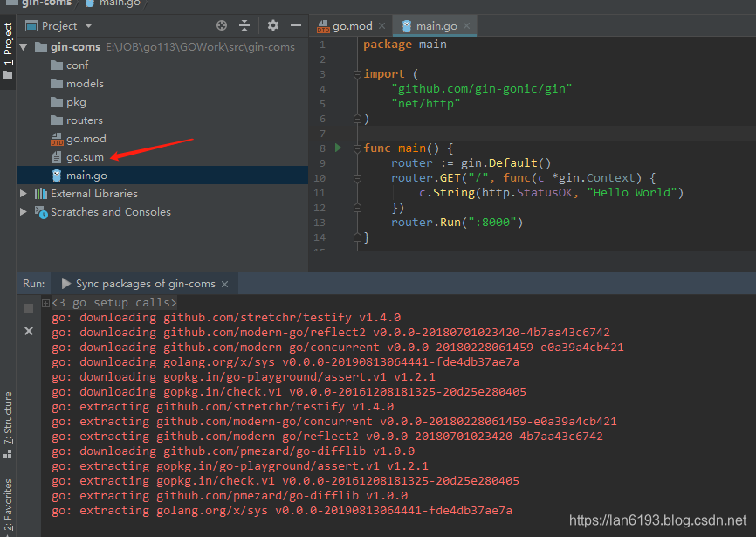756x537 pixels.
Task: Click line number 7 in gutter
Action: pyautogui.click(x=322, y=134)
